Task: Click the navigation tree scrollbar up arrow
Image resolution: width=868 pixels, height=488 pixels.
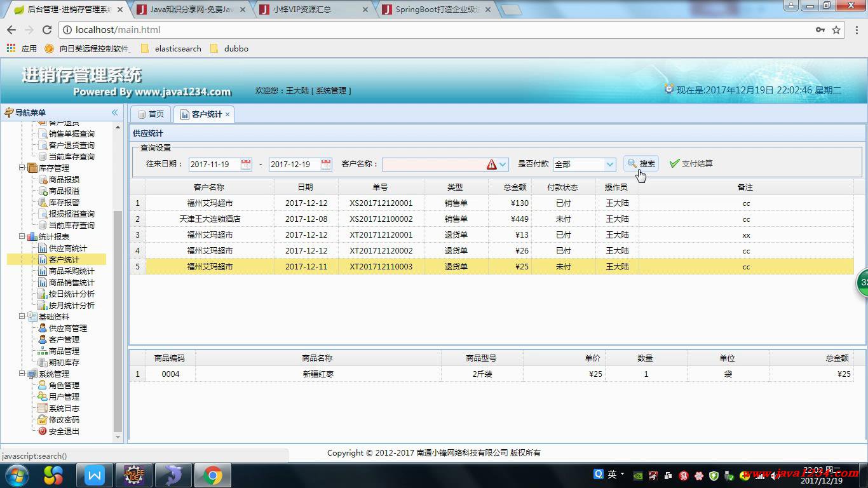Action: click(118, 127)
